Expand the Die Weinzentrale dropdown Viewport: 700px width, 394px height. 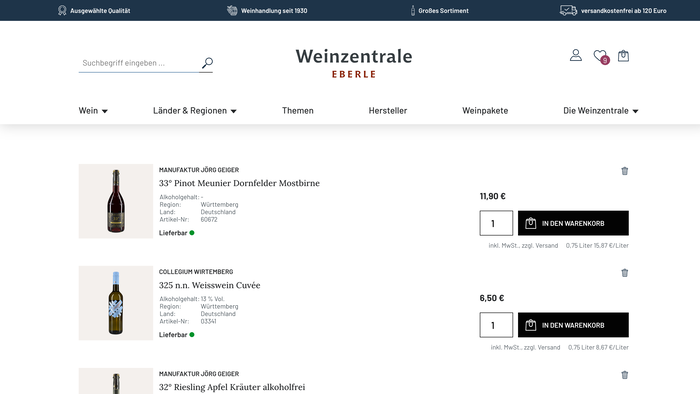(x=601, y=111)
